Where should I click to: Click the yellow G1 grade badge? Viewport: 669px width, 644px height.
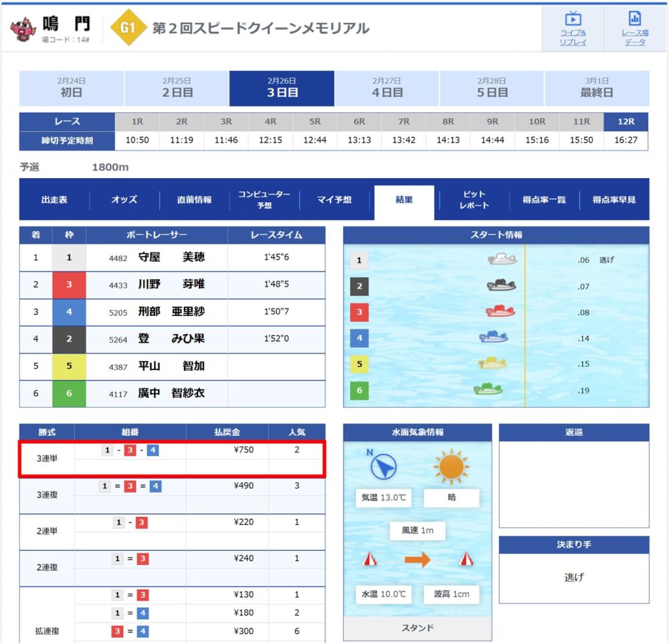(128, 28)
